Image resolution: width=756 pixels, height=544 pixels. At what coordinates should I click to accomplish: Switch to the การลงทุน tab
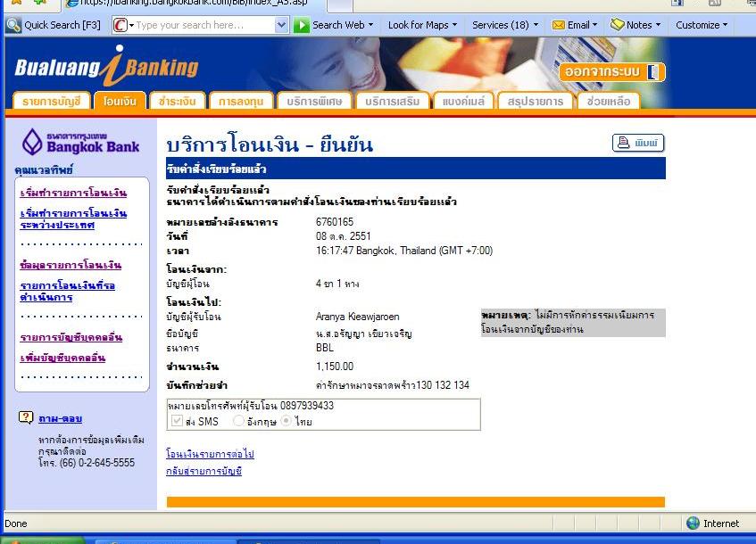[241, 101]
